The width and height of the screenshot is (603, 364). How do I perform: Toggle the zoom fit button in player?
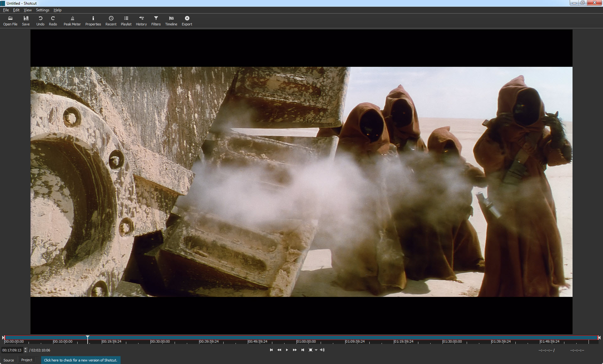pyautogui.click(x=310, y=350)
